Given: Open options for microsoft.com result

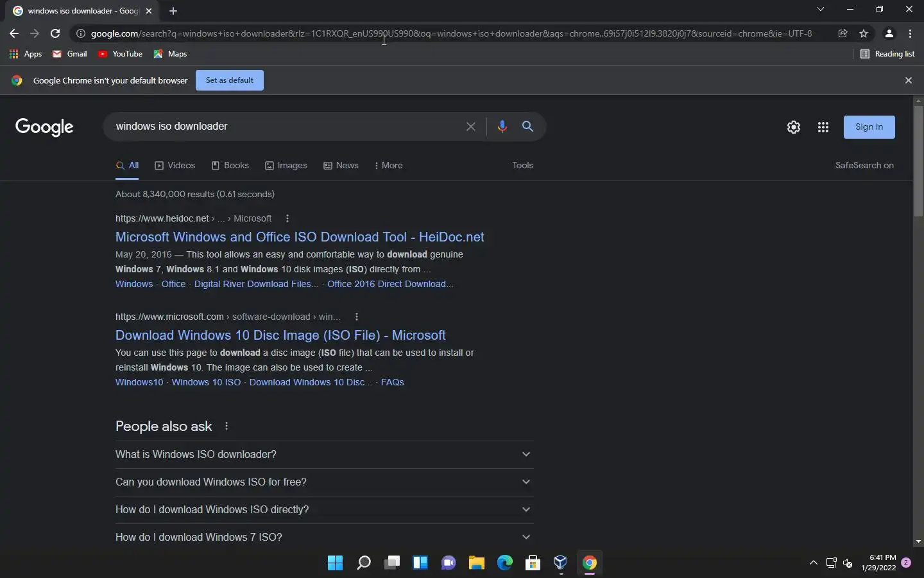Looking at the screenshot, I should click(x=357, y=317).
